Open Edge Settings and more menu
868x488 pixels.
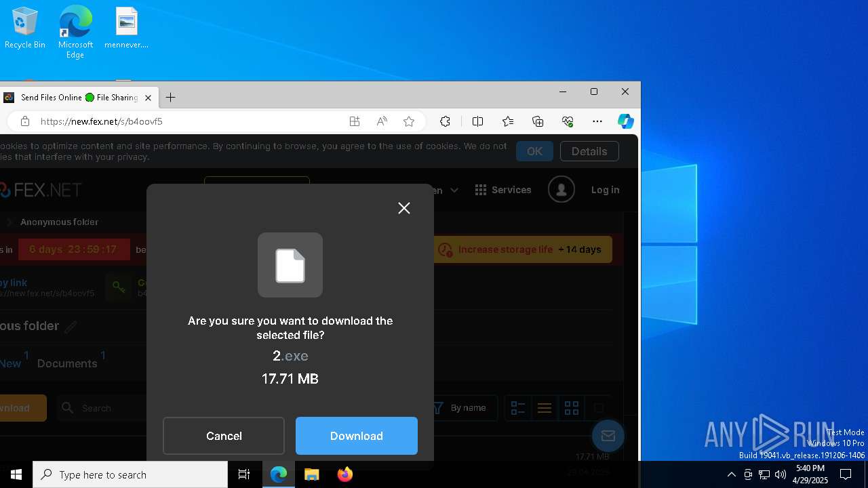tap(597, 121)
